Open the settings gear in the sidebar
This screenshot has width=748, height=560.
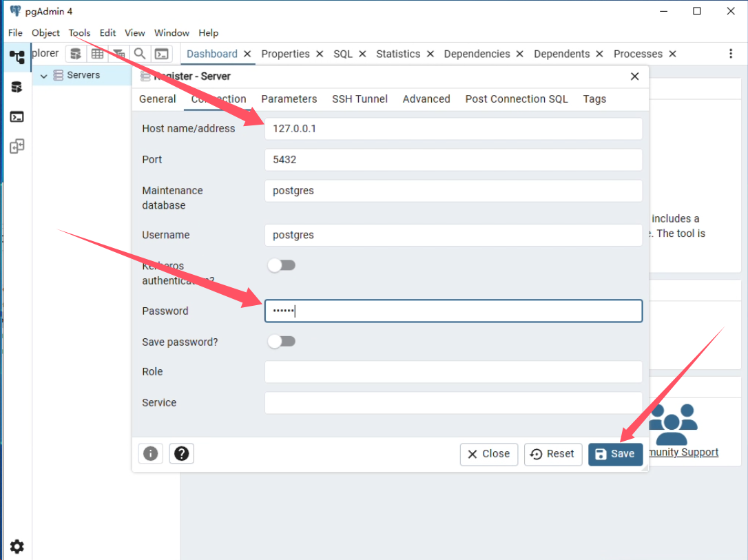click(17, 546)
